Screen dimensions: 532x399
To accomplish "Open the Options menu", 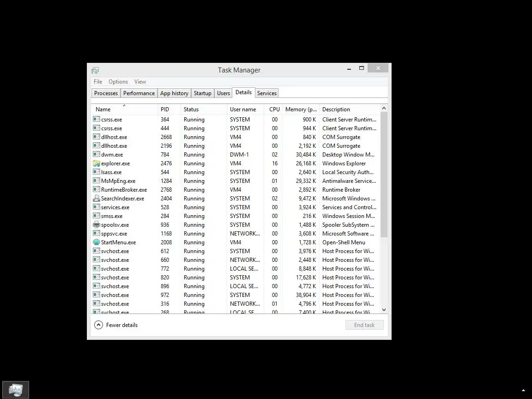I will pos(118,82).
